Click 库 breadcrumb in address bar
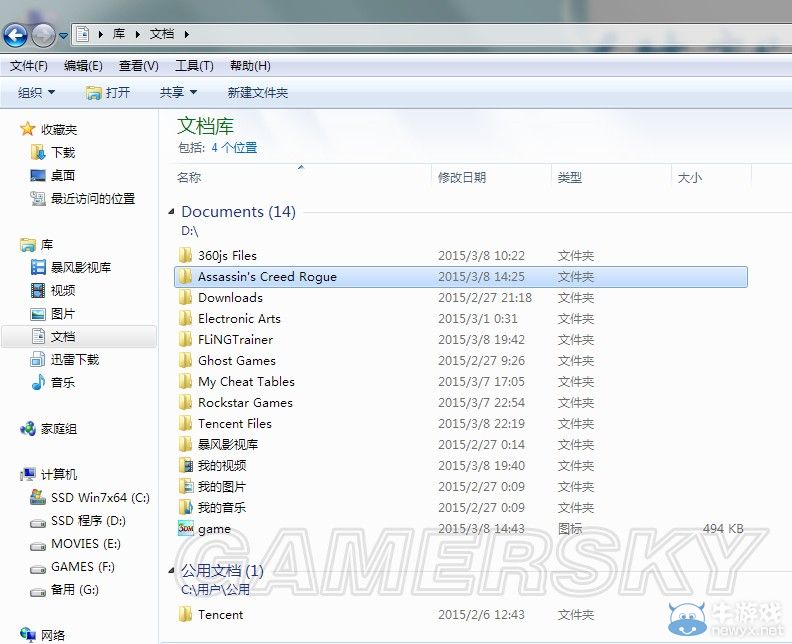The width and height of the screenshot is (792, 644). [x=119, y=34]
